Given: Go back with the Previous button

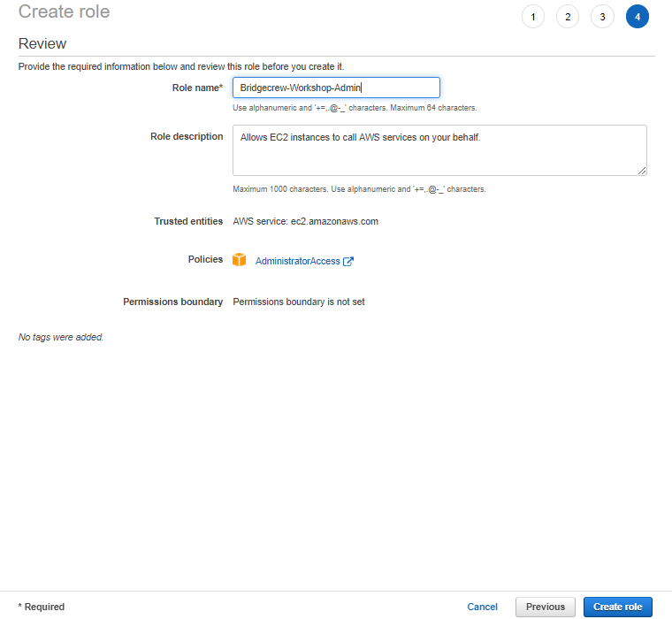Looking at the screenshot, I should (x=546, y=607).
